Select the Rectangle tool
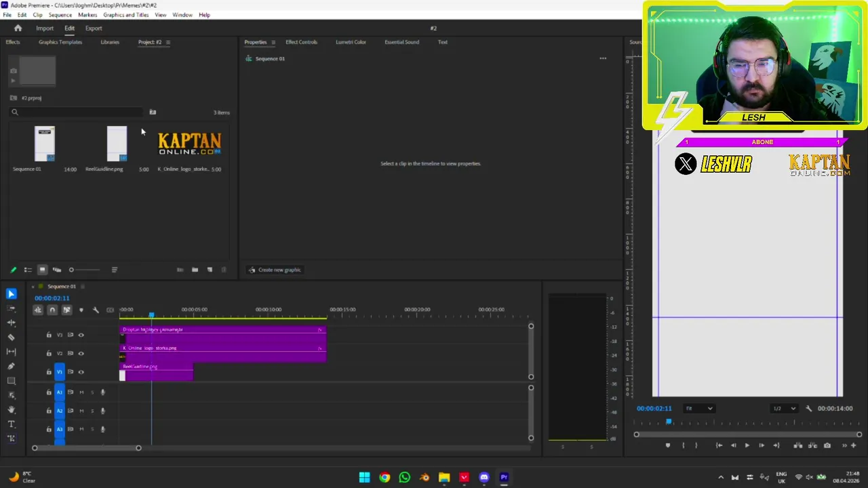The image size is (868, 488). [x=11, y=381]
